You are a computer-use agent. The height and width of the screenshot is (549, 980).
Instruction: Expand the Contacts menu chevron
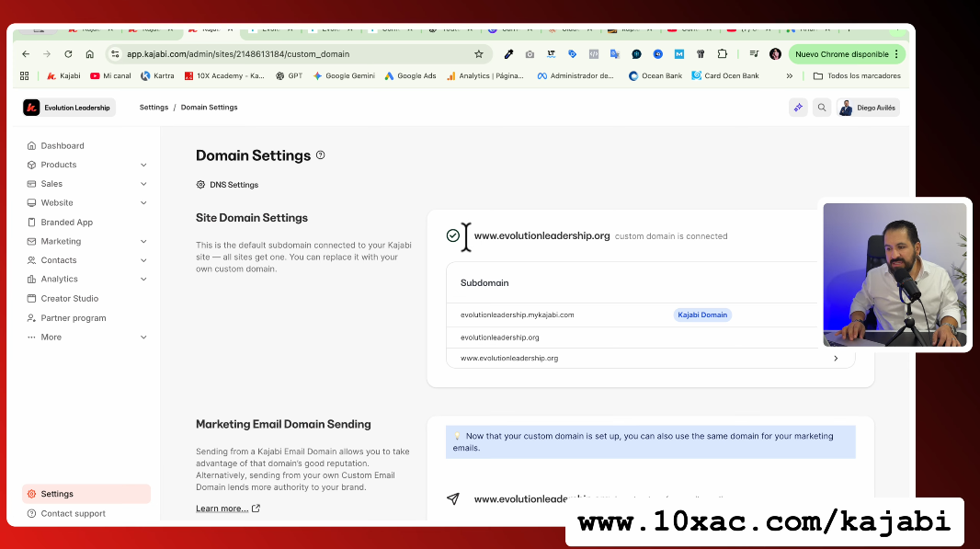point(143,260)
